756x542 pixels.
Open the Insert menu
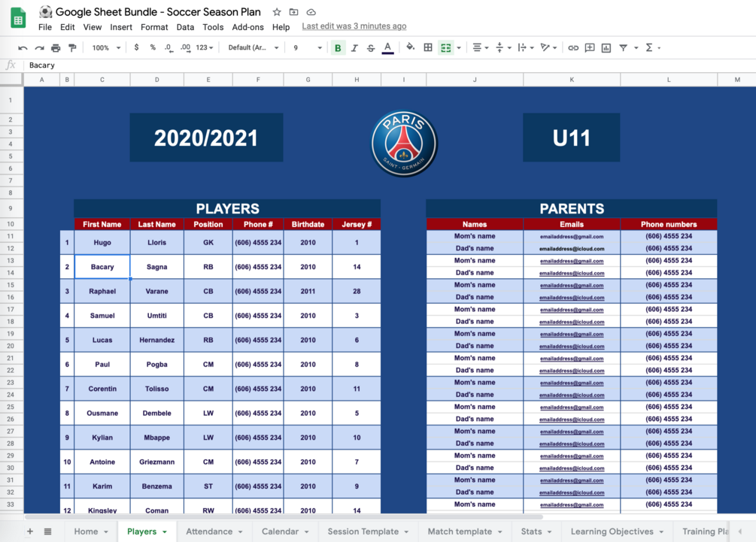[x=121, y=27]
